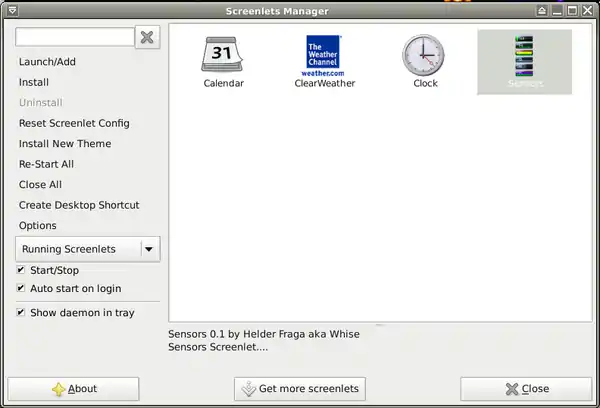This screenshot has width=600, height=408.
Task: Open the About dialog
Action: (x=73, y=389)
